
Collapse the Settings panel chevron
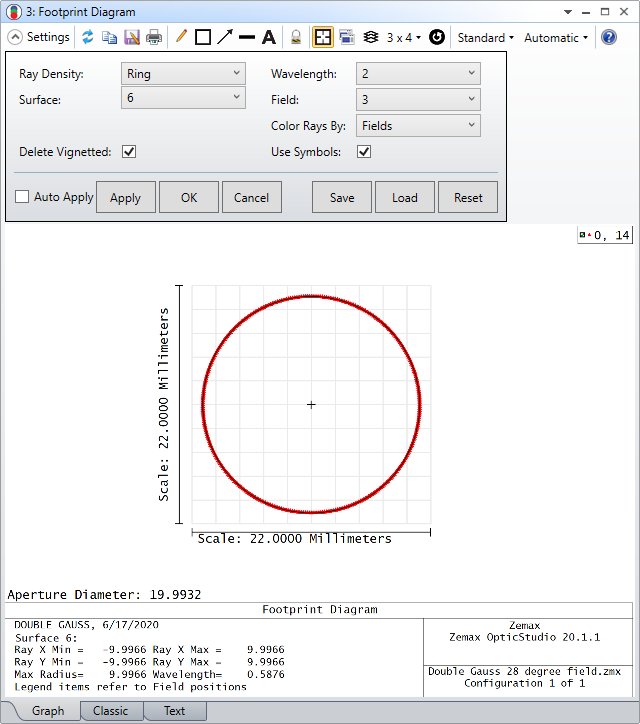coord(15,37)
